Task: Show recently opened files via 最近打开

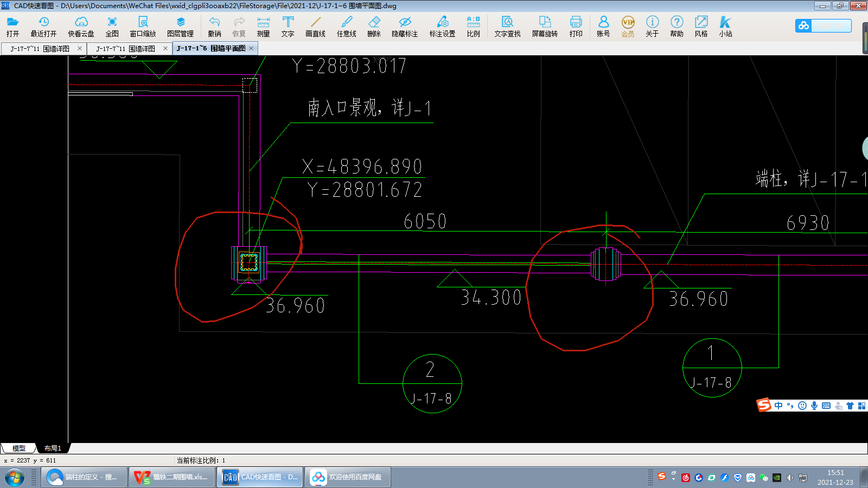Action: 43,27
